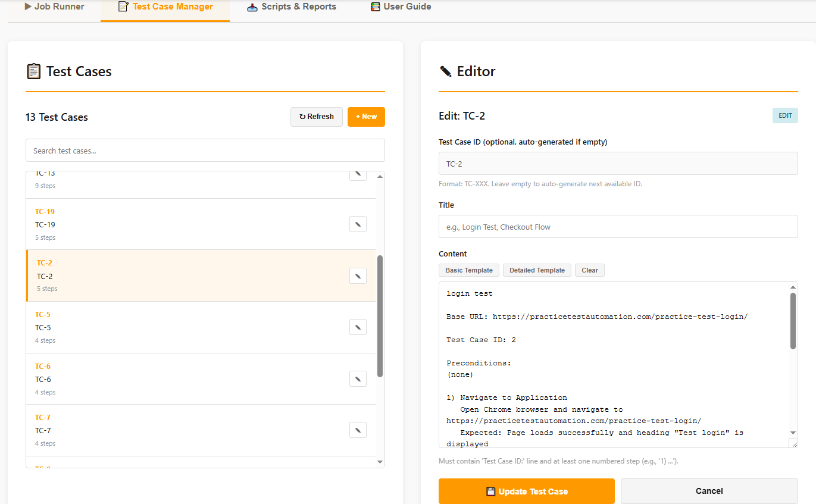Click the EDIT badge in the editor

pos(785,115)
